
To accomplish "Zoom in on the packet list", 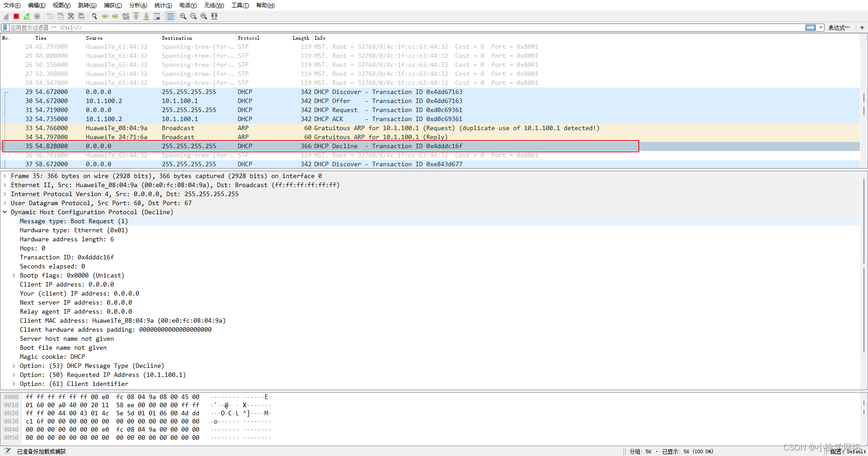I will coord(183,16).
